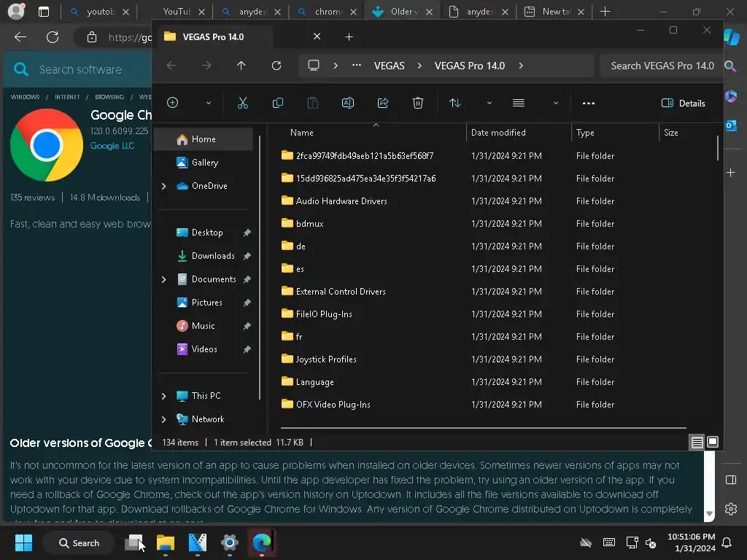Screen dimensions: 747x560
Task: Click the Search VEGAS Pro 14.0 field
Action: coord(662,66)
